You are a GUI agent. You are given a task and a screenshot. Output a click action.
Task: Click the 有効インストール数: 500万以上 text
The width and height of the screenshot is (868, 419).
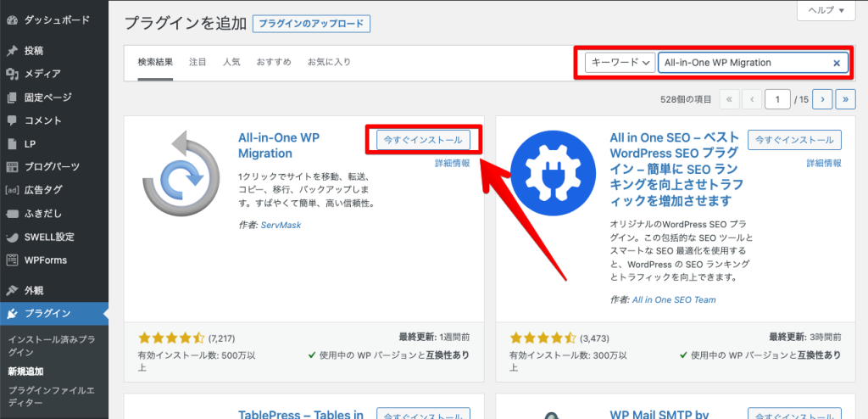click(x=197, y=360)
